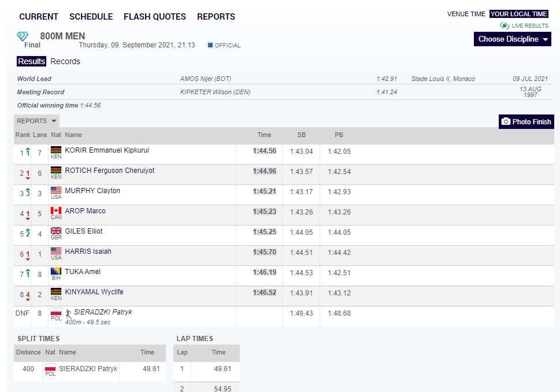Click the runner icon beside SIERADZKI

69,313
